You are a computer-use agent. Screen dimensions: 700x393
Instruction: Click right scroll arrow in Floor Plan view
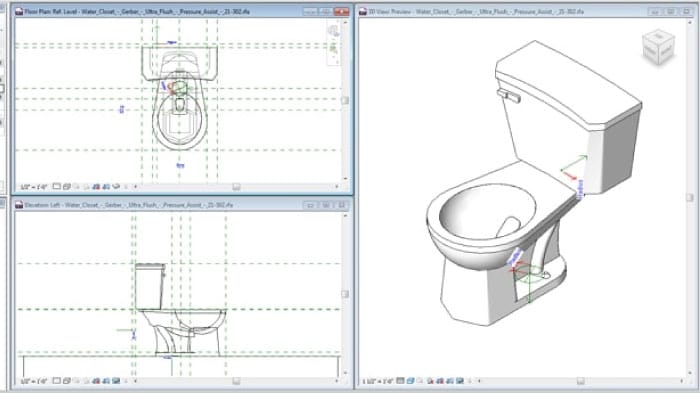[x=337, y=187]
